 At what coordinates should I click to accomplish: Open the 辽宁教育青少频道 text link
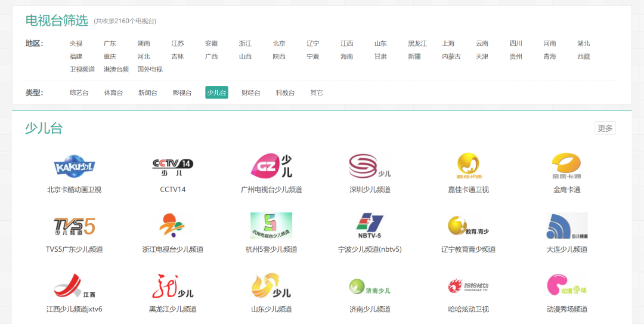click(469, 249)
